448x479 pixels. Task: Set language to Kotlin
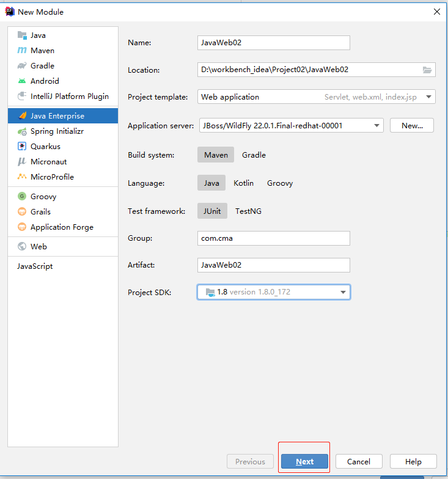click(243, 183)
